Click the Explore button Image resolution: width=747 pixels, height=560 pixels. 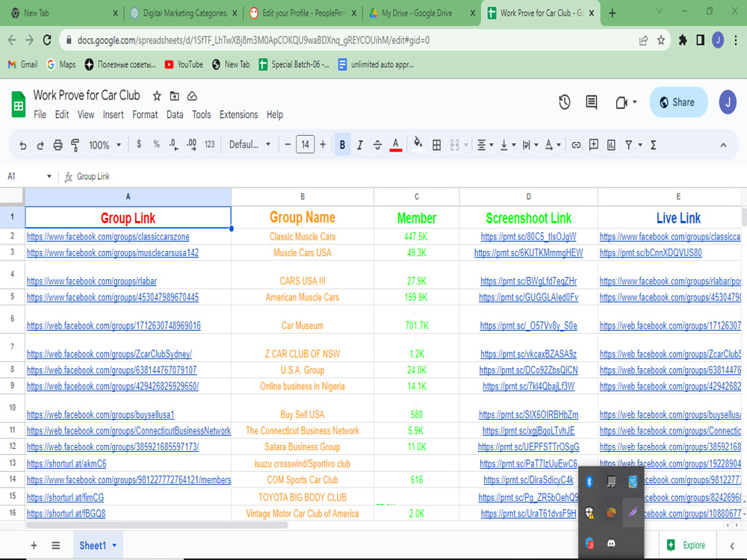click(x=686, y=545)
